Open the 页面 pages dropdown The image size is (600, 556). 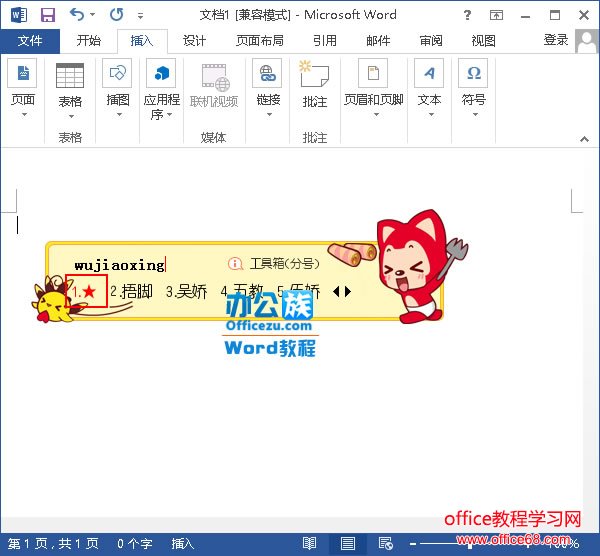point(23,89)
